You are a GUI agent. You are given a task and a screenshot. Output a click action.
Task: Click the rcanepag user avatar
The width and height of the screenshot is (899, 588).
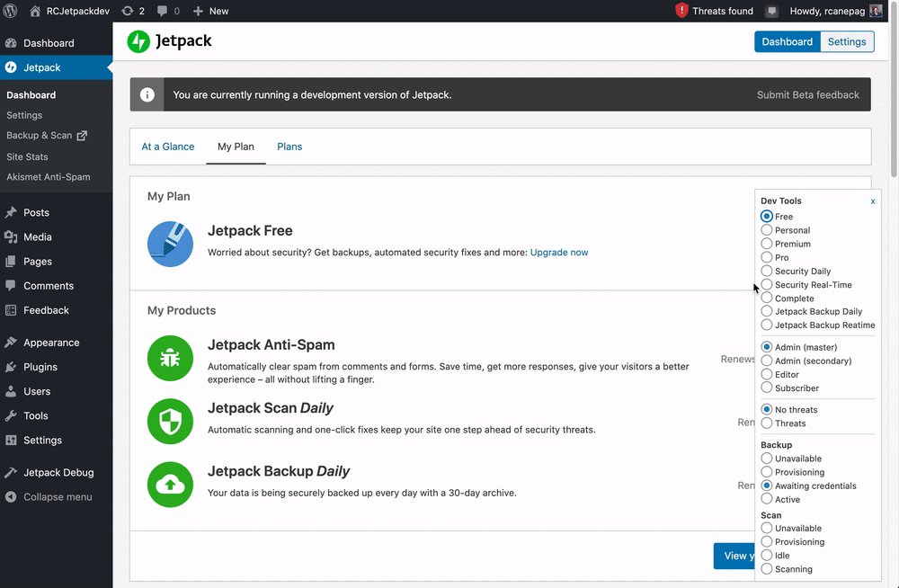[876, 11]
